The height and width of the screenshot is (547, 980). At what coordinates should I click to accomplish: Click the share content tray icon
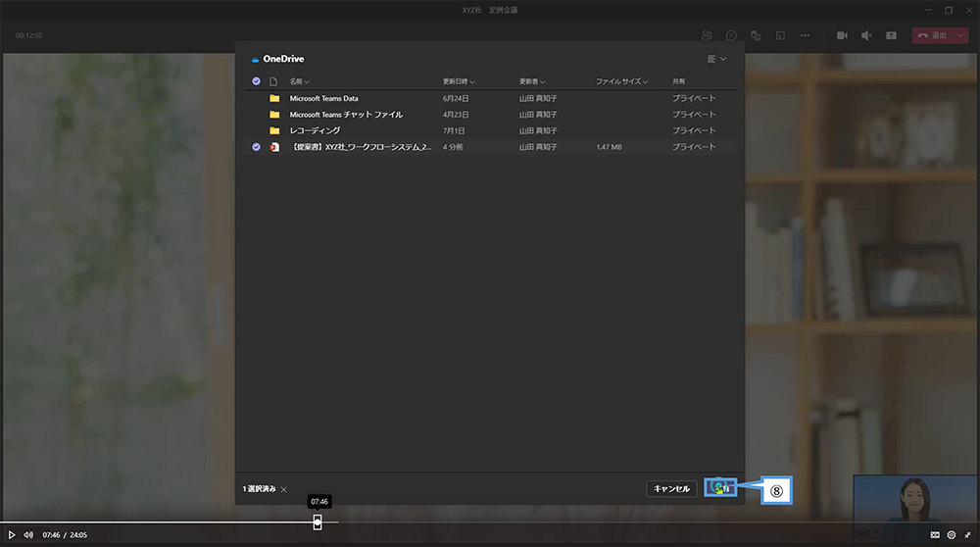[891, 35]
